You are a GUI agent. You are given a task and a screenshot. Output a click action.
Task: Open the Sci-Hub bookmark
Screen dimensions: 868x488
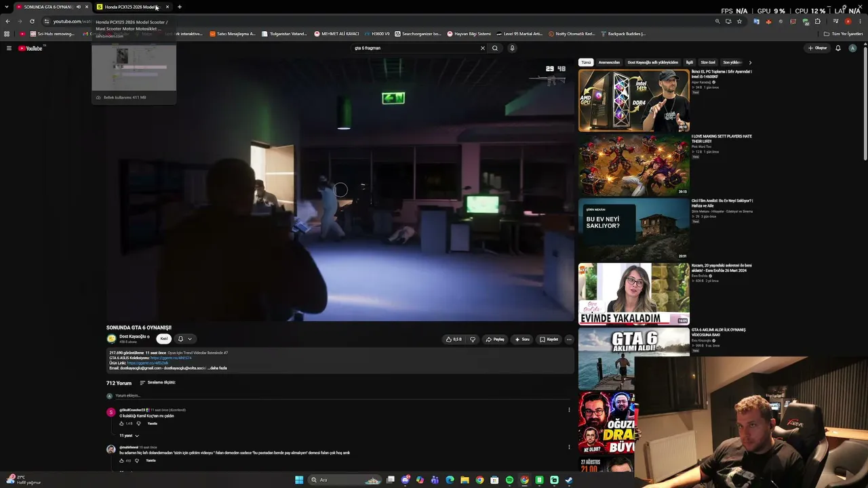52,34
